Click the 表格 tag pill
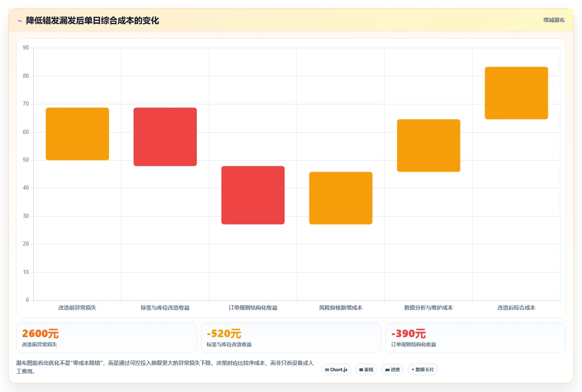 [366, 370]
